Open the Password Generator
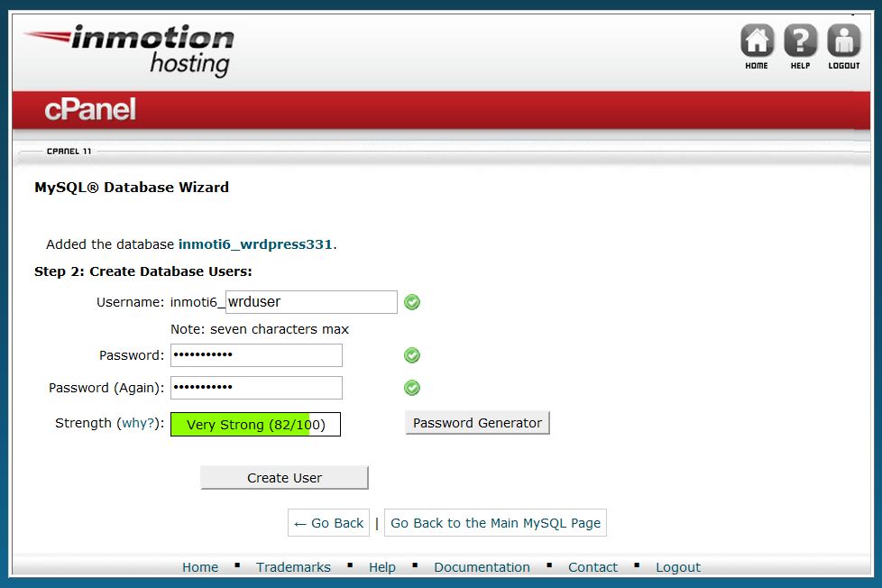 [x=477, y=423]
